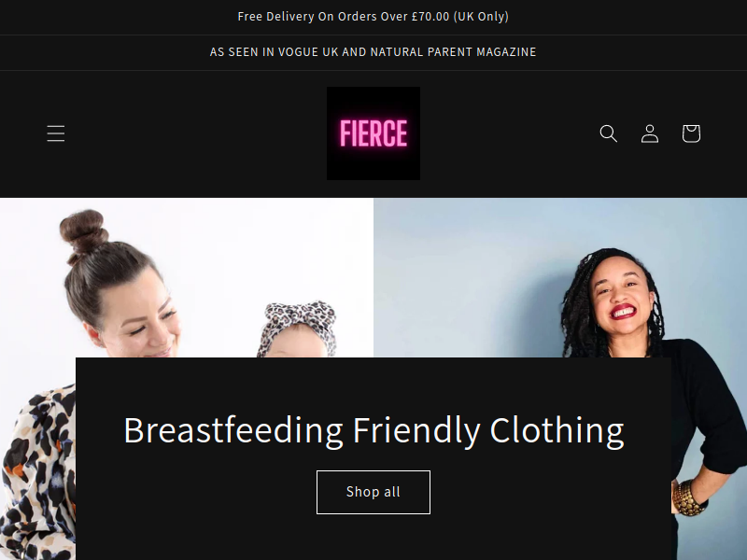Click the pink FIERCE logo

[373, 133]
